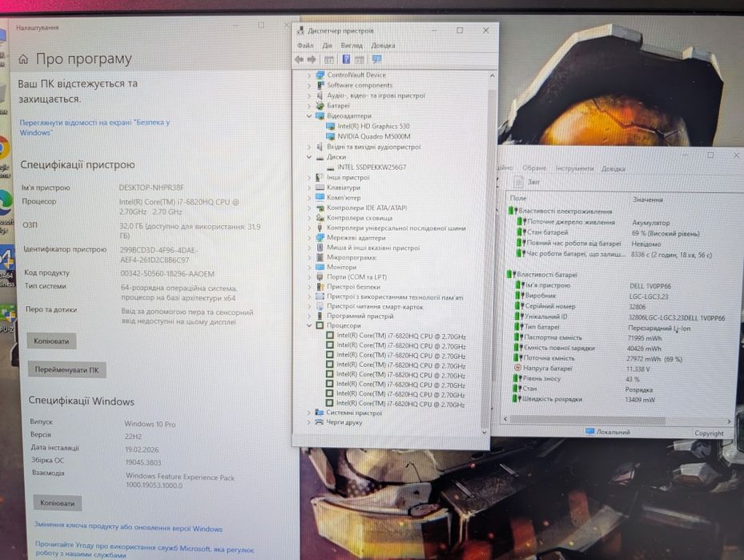Select the Стан батареї row
This screenshot has width=744, height=560.
click(x=609, y=233)
